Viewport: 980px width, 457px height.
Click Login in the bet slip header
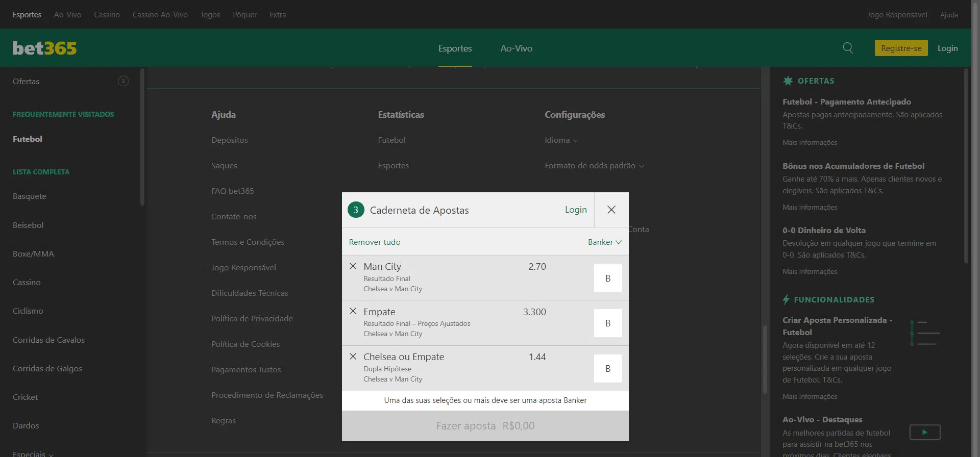point(576,210)
